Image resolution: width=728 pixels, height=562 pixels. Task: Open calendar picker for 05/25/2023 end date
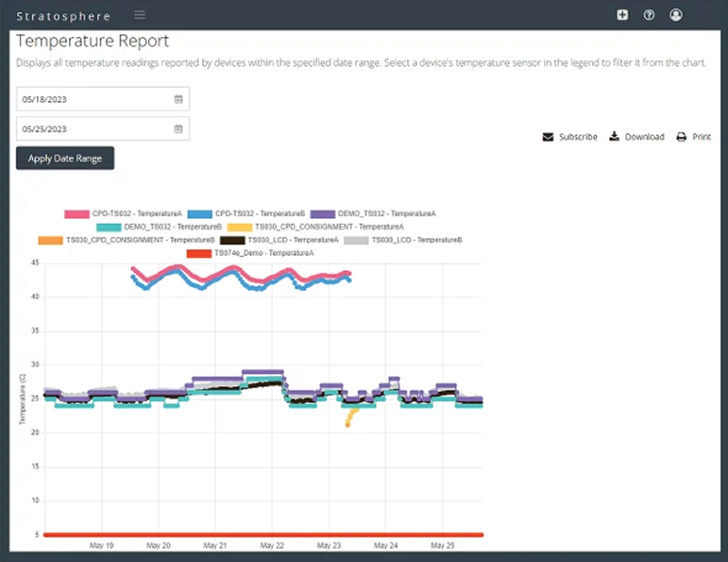pos(178,128)
